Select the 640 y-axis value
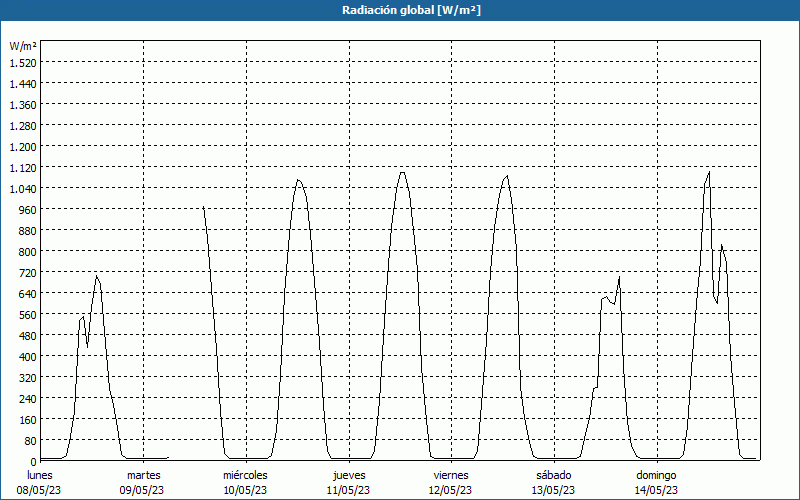The width and height of the screenshot is (800, 500). 28,294
